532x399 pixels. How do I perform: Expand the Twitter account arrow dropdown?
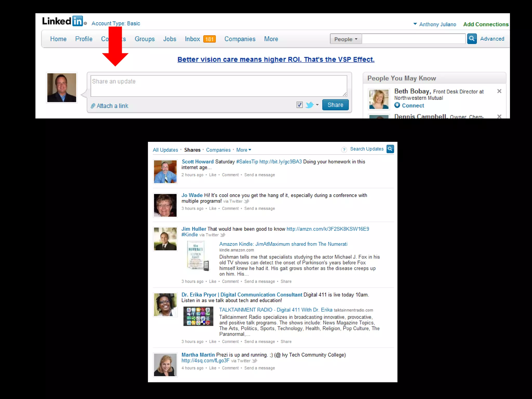pos(317,105)
